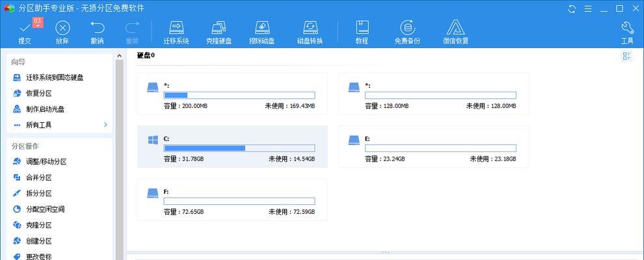Click 未使用：169.43MB text
Viewport: 644px width, 260px height.
click(x=290, y=106)
